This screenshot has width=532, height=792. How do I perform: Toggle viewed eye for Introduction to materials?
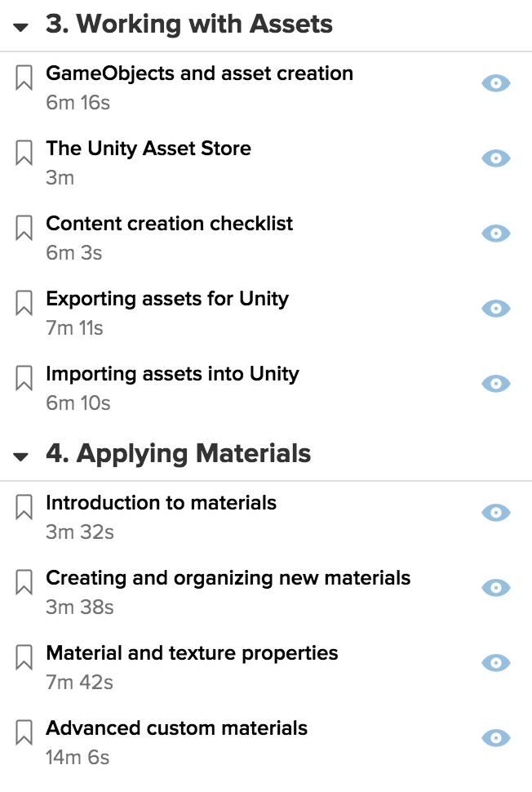496,513
